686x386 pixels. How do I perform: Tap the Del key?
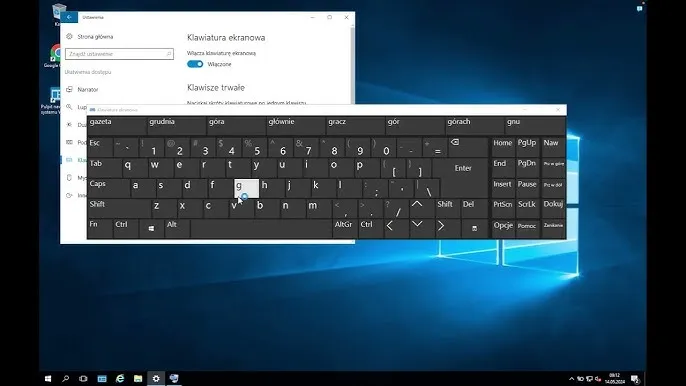point(474,209)
